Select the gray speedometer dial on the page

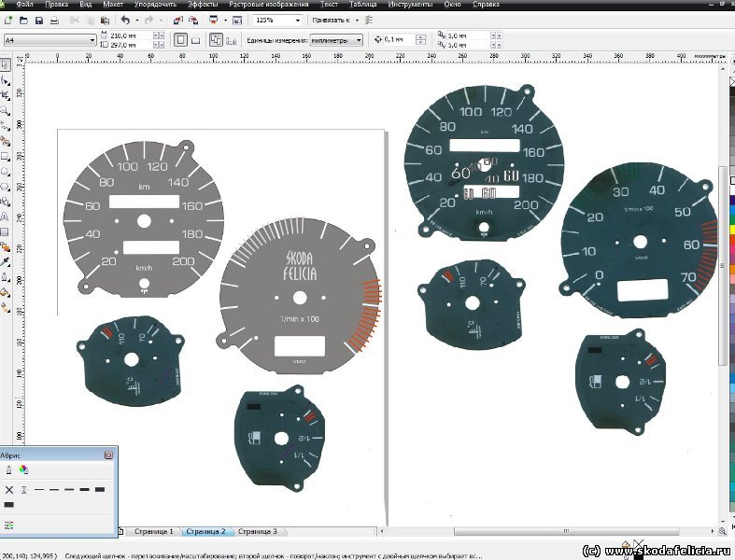[x=144, y=220]
